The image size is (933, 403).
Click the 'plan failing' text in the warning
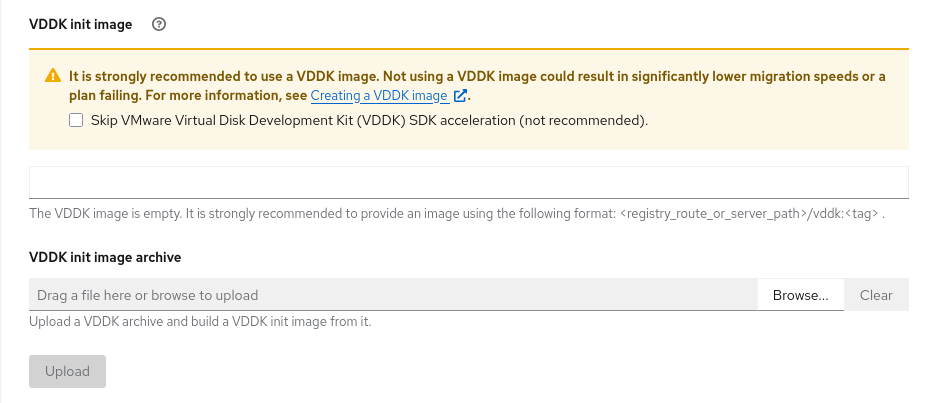pos(93,96)
